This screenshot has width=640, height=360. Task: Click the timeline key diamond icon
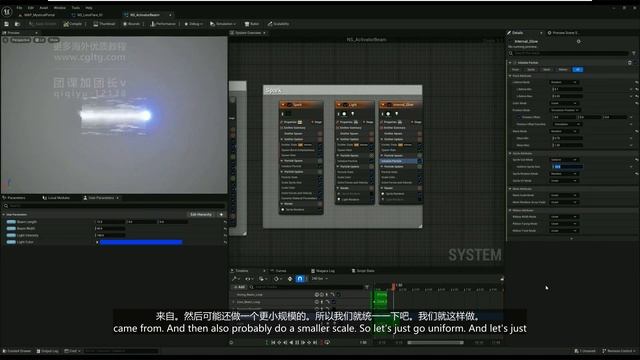(290, 279)
